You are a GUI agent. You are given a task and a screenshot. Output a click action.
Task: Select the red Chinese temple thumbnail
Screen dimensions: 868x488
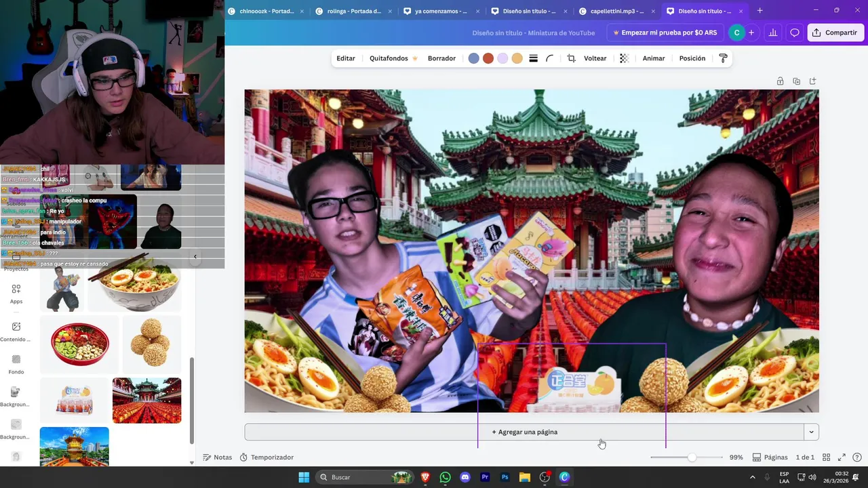click(x=147, y=401)
